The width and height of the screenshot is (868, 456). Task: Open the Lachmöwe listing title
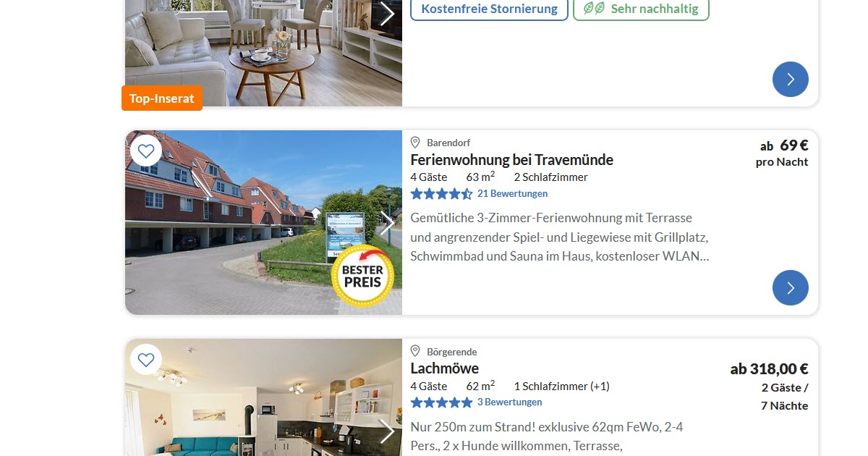[x=444, y=368]
